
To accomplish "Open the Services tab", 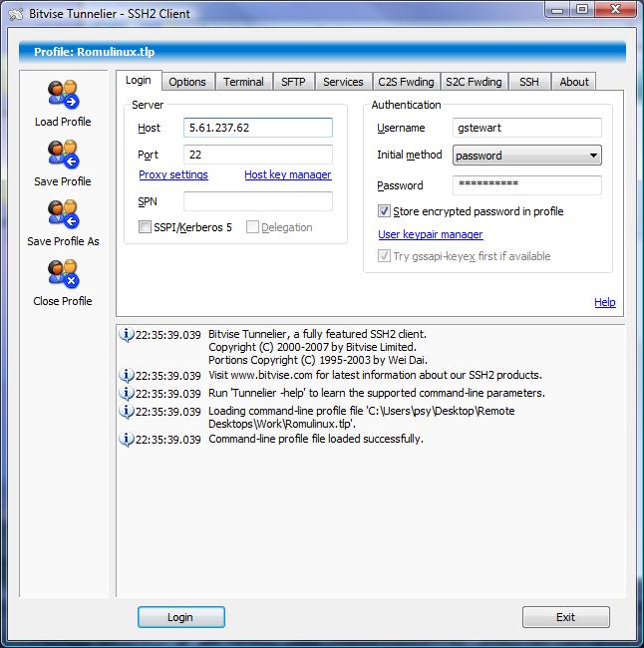I will (343, 82).
